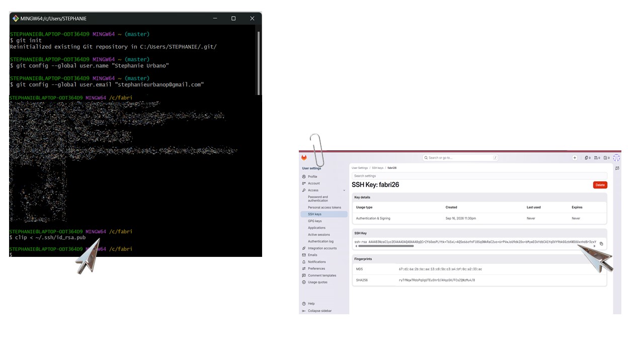Collapse the Access section chevron
This screenshot has height=362, width=644.
[x=344, y=191]
